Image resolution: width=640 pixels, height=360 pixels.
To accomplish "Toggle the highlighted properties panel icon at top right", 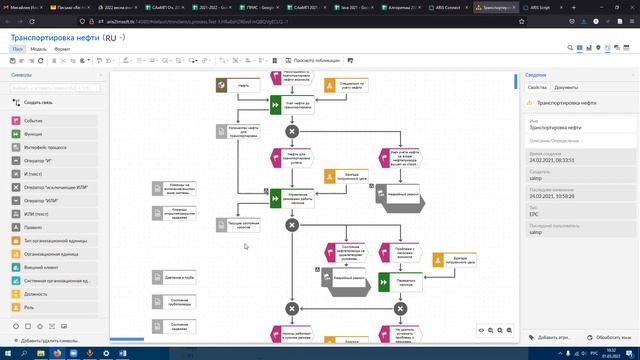I will coord(608,48).
